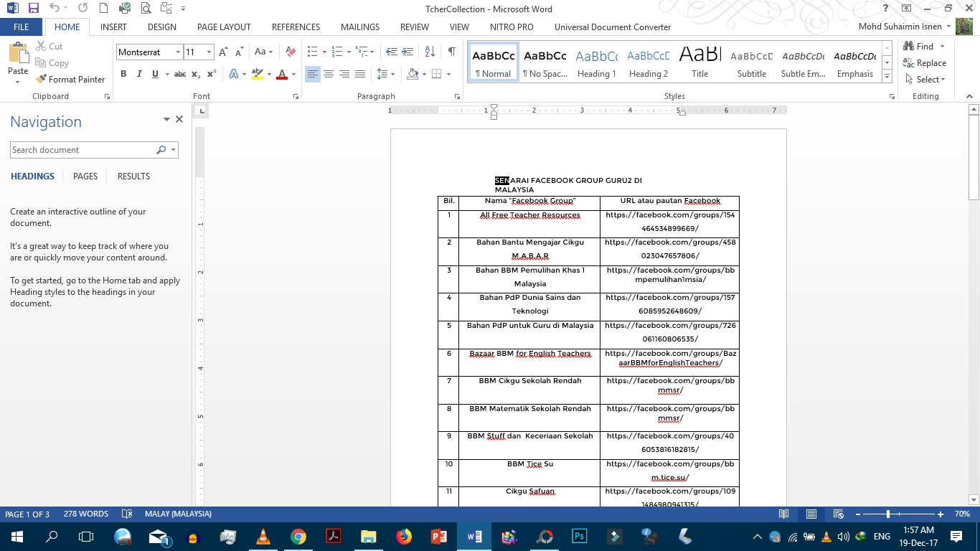The width and height of the screenshot is (980, 551).
Task: Open Photoshop from the taskbar
Action: 579,537
